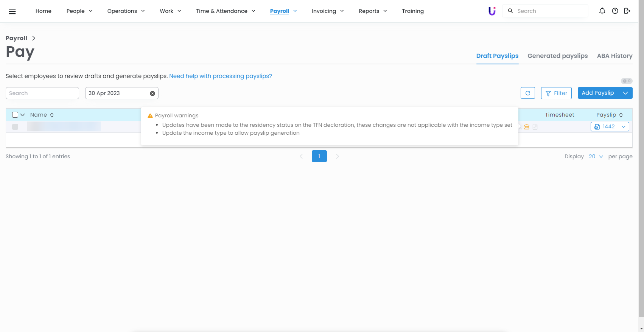Click the logout icon
644x332 pixels.
[627, 11]
